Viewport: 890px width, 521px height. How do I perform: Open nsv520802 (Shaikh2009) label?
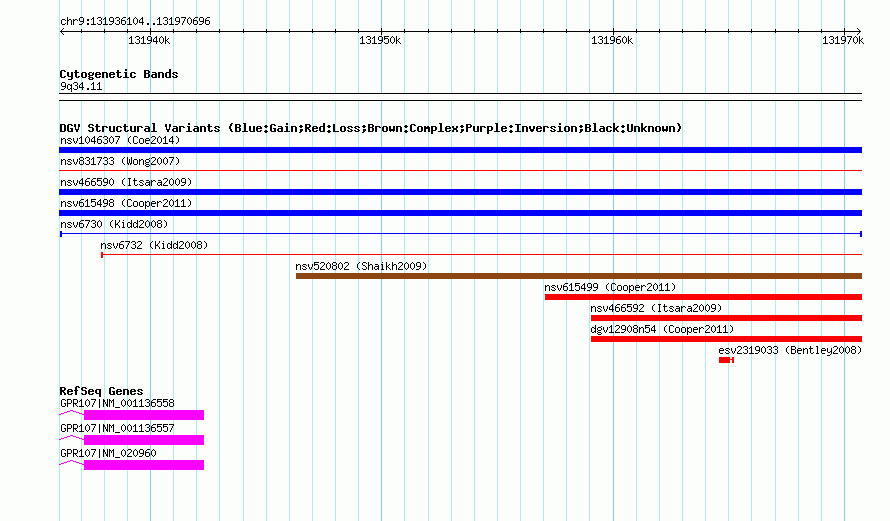(361, 266)
